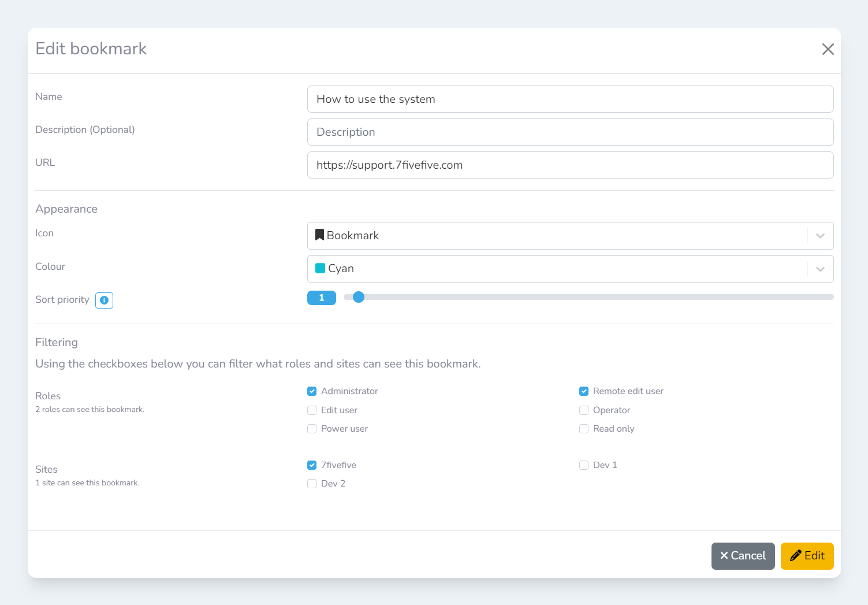Uncheck the 7fivefive site checkbox
Screen dimensions: 868x605
click(x=312, y=465)
